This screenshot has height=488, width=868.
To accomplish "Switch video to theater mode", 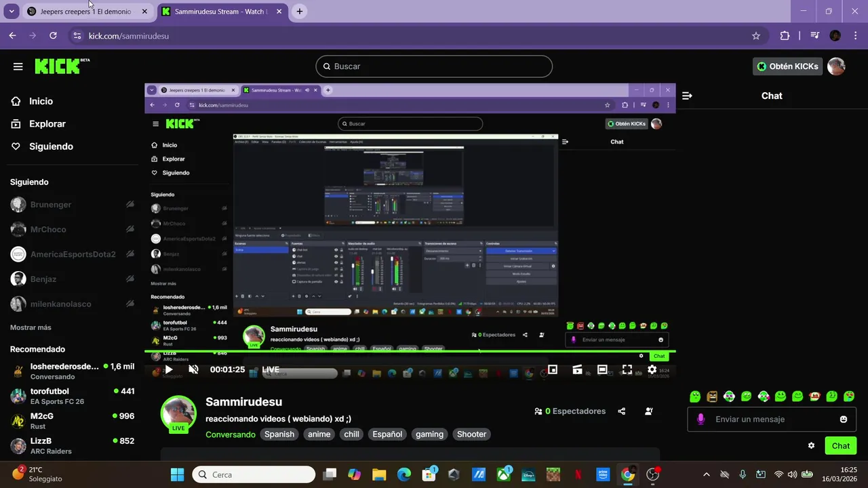I will coord(602,369).
